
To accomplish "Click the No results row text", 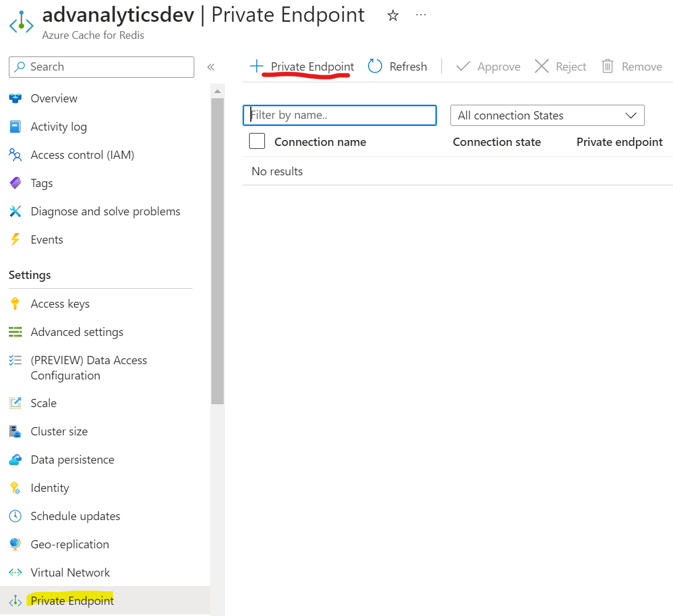I will [277, 171].
